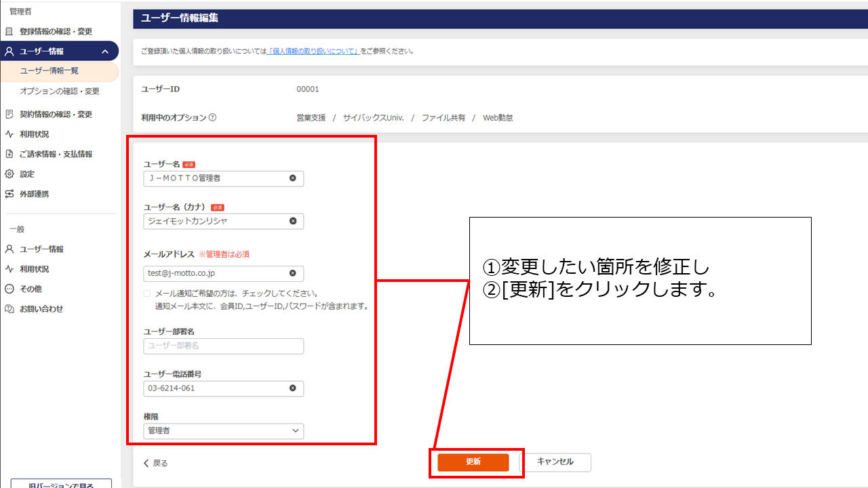868x488 pixels.
Task: Open the 権限 dropdown showing 管理者
Action: pyautogui.click(x=224, y=430)
